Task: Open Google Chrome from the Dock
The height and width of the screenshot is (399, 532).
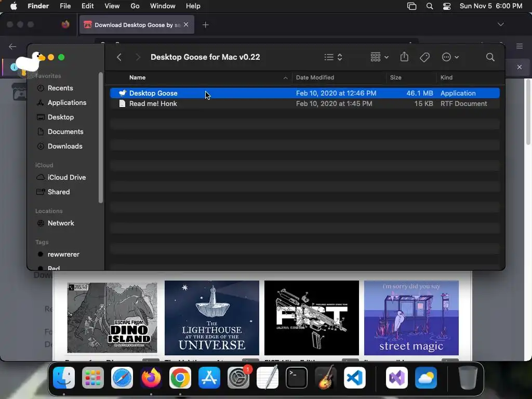Action: pos(180,378)
